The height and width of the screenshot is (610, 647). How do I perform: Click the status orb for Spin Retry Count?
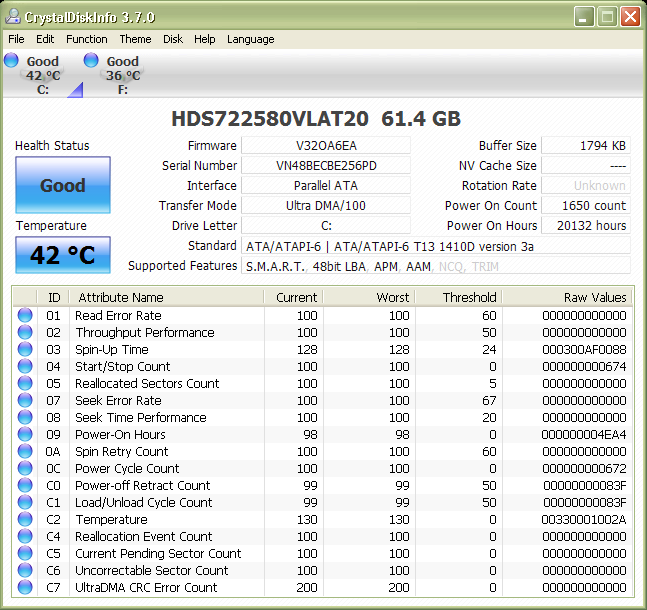pyautogui.click(x=25, y=451)
